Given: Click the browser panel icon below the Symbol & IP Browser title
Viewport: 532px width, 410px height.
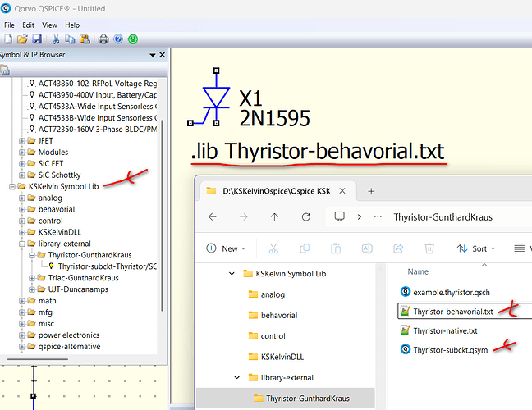Looking at the screenshot, I should click(x=5, y=71).
